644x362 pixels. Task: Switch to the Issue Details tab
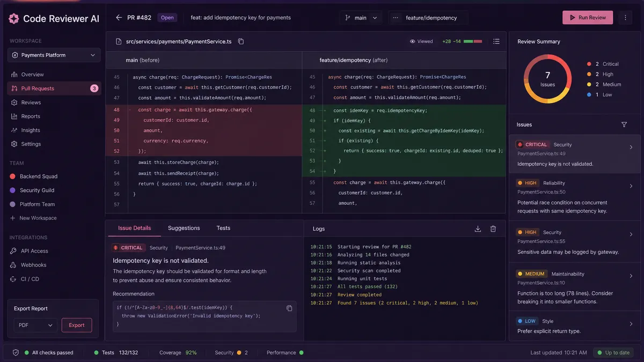(135, 228)
